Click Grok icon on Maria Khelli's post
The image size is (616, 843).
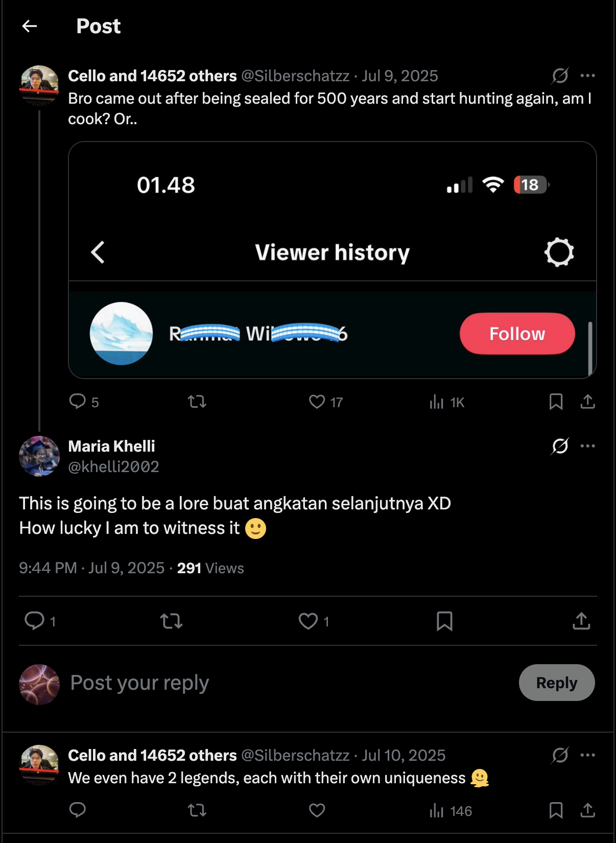click(x=560, y=446)
